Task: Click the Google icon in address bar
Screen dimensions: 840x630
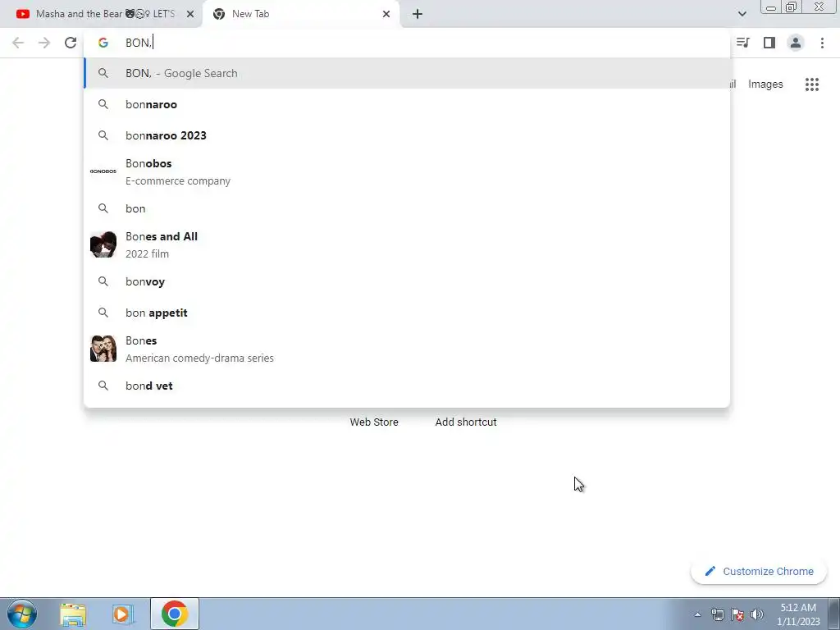Action: coord(103,43)
